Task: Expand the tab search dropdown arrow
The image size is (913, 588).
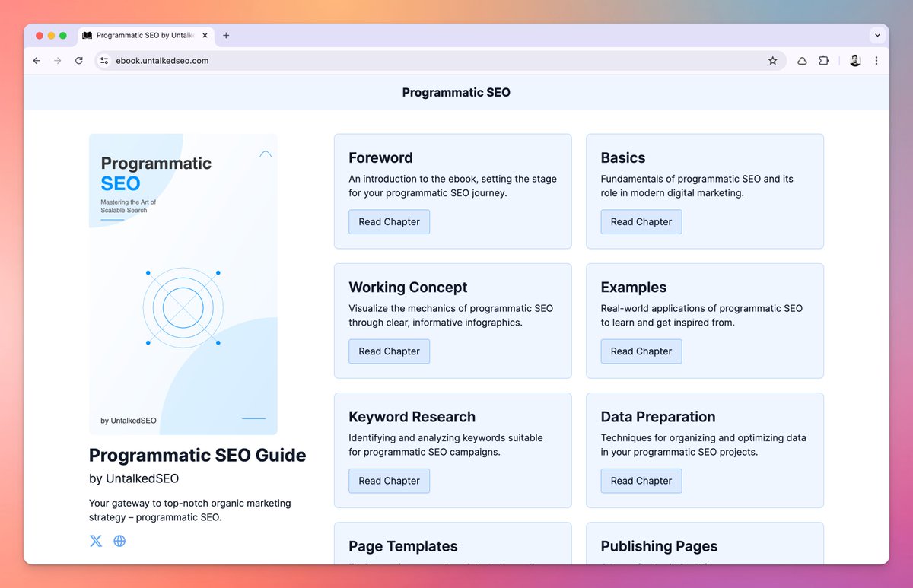Action: pos(877,35)
